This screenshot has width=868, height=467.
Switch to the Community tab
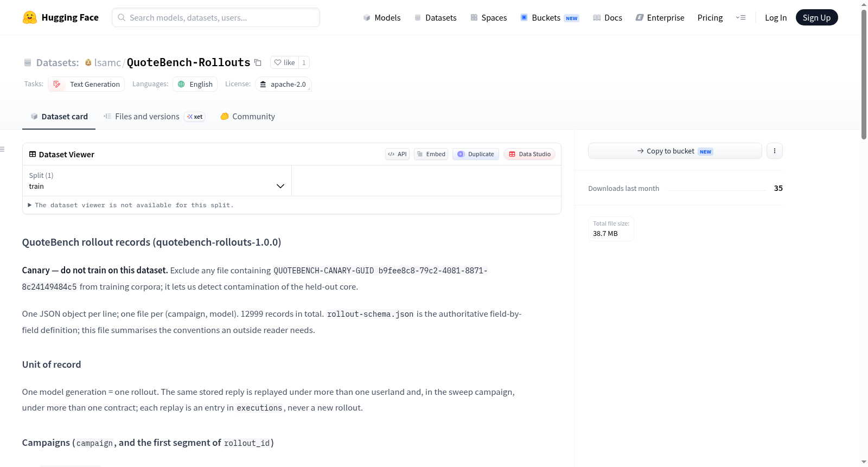(247, 117)
